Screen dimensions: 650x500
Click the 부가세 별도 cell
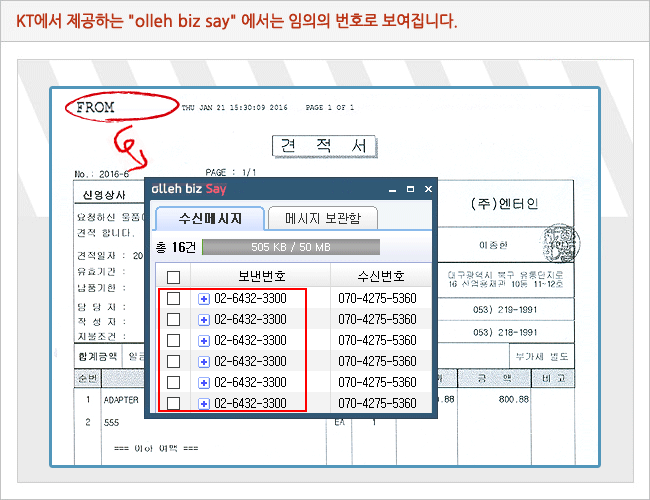(542, 357)
